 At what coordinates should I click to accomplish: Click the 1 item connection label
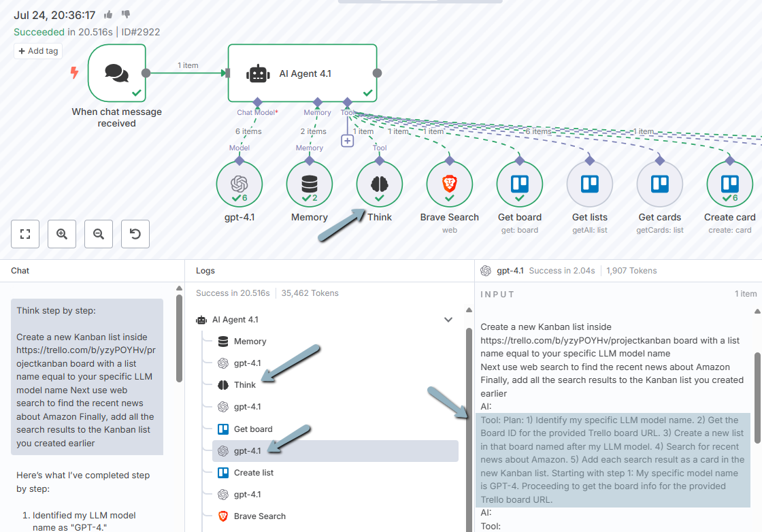tap(188, 65)
